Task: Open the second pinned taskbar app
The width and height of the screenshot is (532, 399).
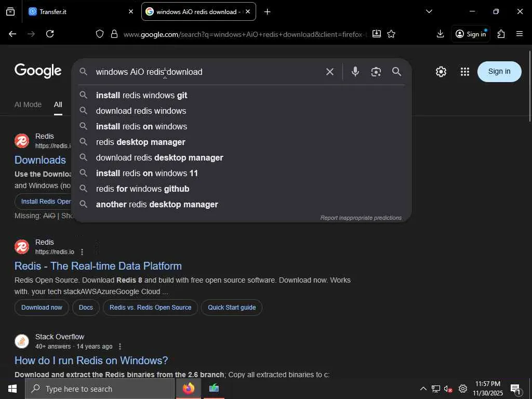Action: coord(214,389)
